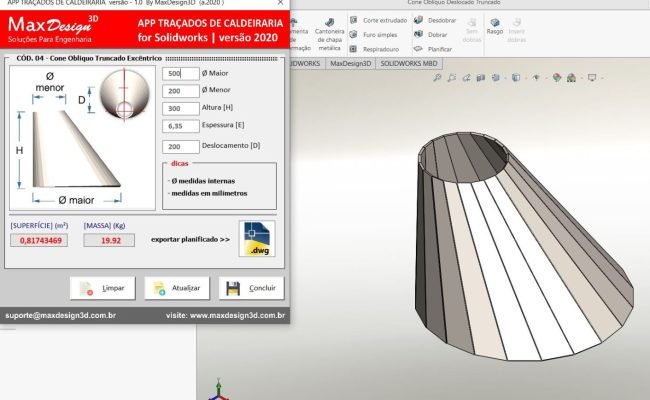This screenshot has width=650, height=400.
Task: Click the Superfície value 0,81743469
Action: [39, 240]
